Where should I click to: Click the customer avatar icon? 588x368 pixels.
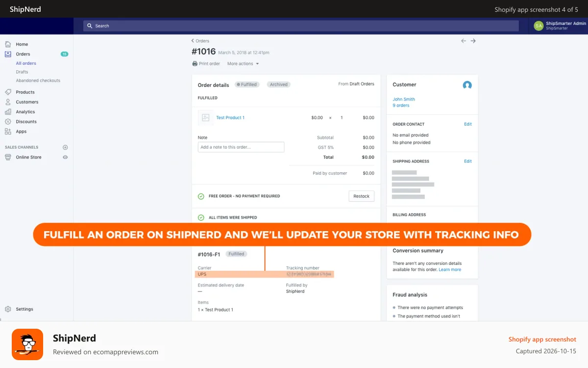(x=467, y=85)
